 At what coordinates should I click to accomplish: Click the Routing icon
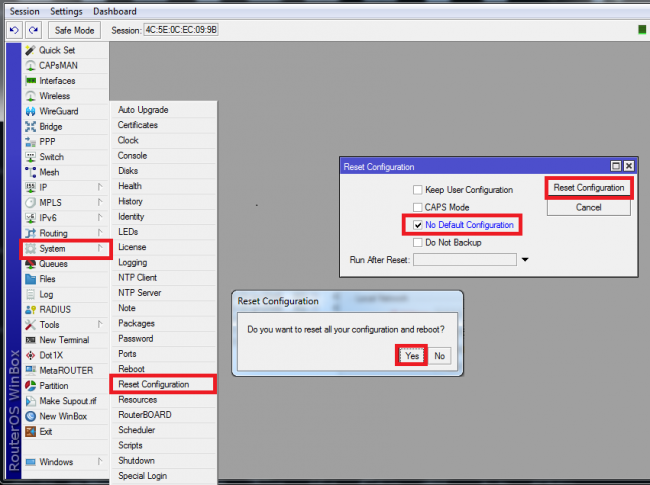coord(30,233)
